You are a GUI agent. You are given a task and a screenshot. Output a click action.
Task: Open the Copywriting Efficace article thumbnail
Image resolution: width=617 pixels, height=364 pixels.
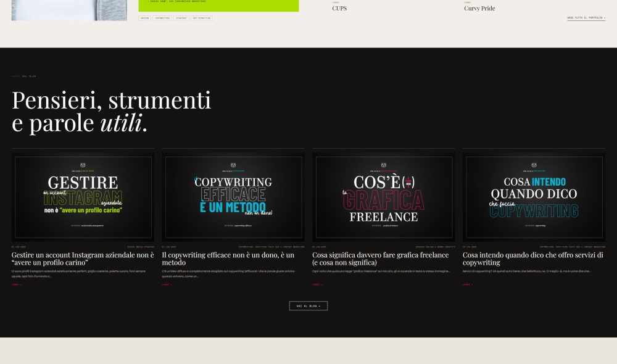[233, 197]
